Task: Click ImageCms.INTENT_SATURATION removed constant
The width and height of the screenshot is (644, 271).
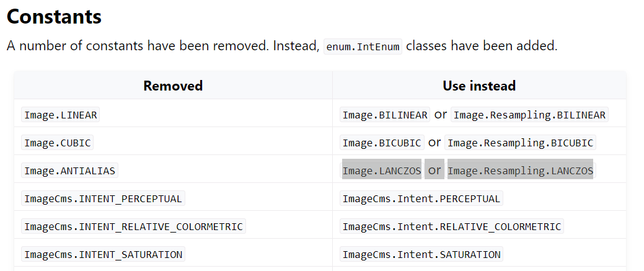Action: coord(103,254)
